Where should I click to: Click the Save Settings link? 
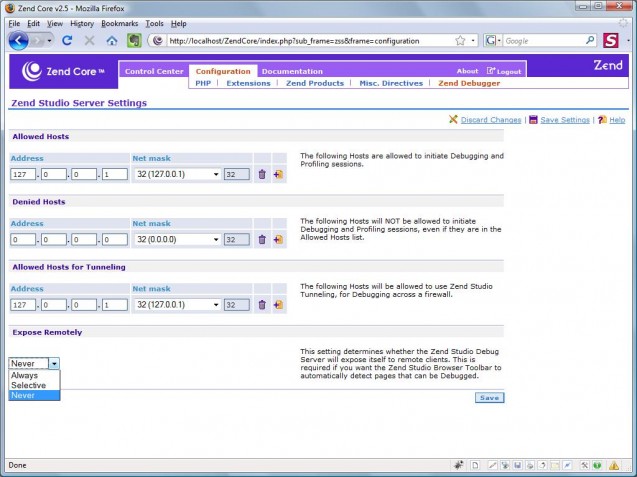[x=565, y=120]
